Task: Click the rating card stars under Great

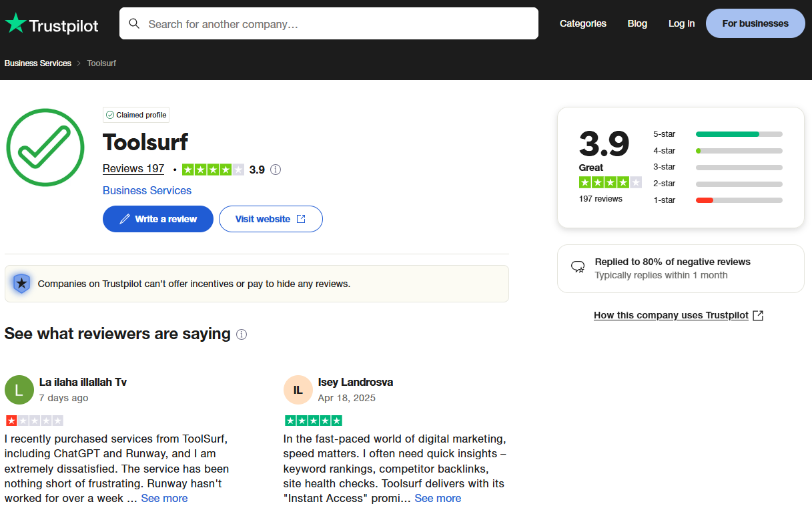Action: coord(610,182)
